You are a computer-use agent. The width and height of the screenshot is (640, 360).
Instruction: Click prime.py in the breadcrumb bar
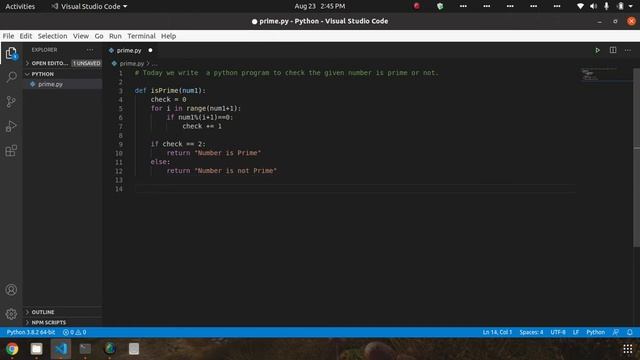tap(131, 64)
